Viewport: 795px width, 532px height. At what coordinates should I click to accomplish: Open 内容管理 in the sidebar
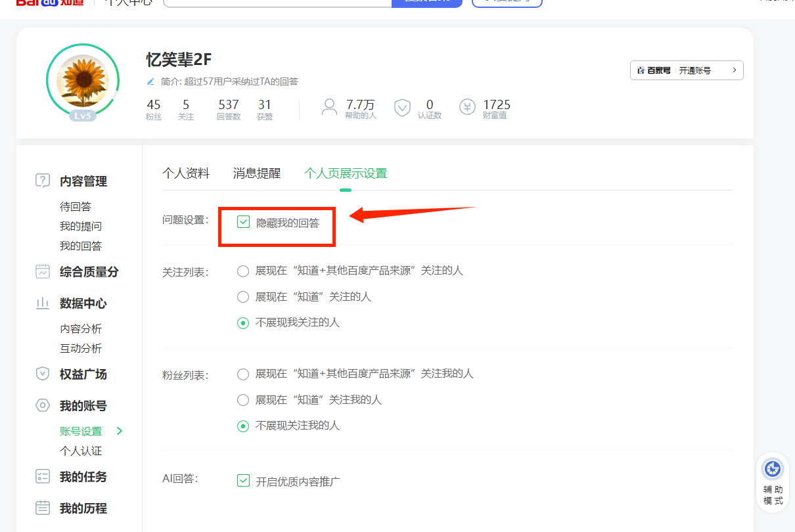tap(83, 181)
